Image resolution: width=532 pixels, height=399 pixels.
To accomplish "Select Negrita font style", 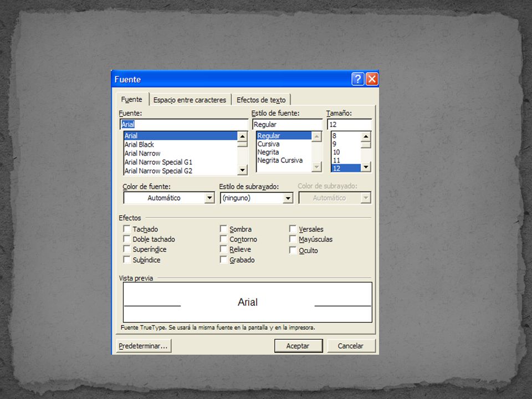I will click(284, 152).
